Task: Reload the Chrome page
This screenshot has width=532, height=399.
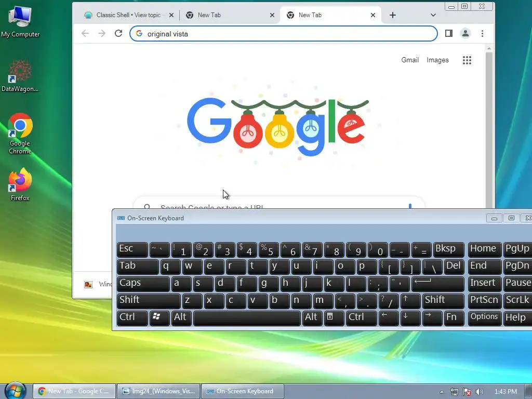Action: [x=118, y=33]
